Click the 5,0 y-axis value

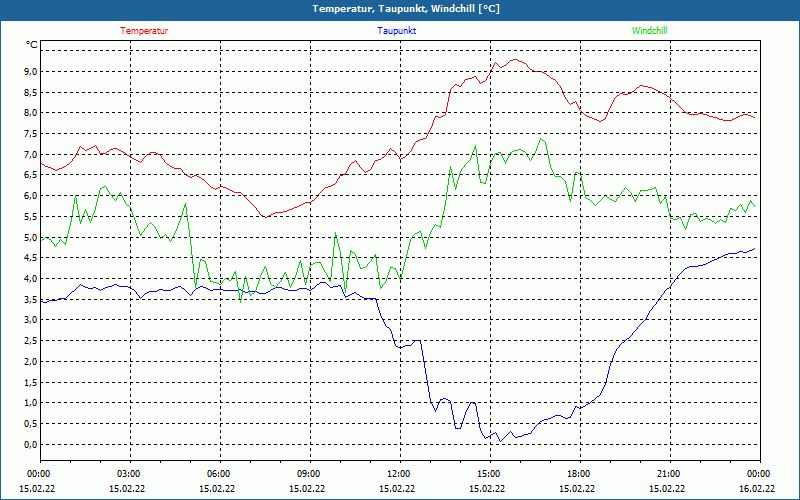click(31, 237)
